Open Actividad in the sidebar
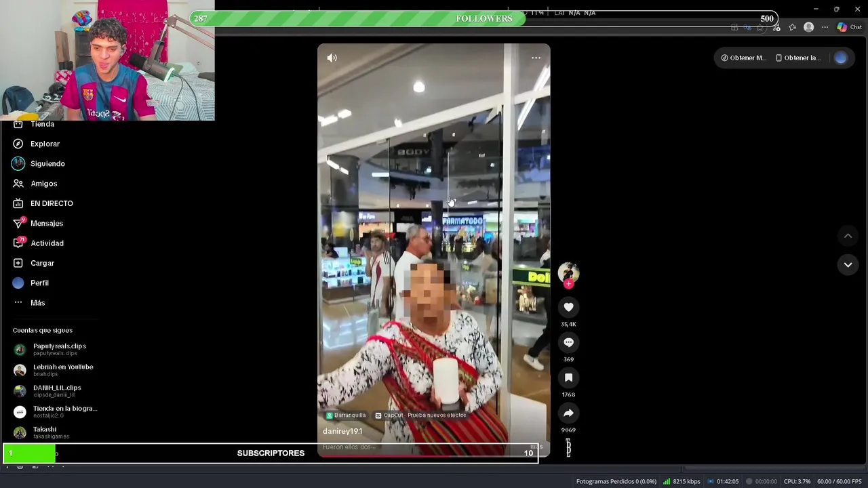Viewport: 868px width, 488px height. tap(47, 243)
